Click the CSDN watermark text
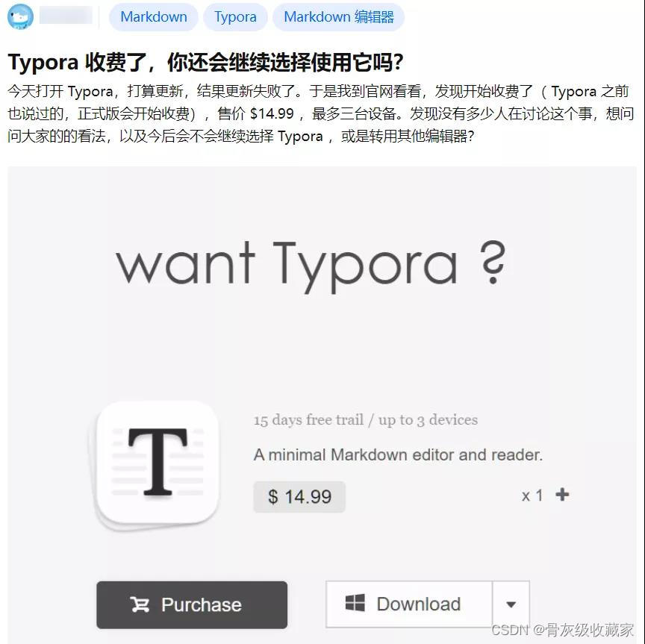 (563, 630)
